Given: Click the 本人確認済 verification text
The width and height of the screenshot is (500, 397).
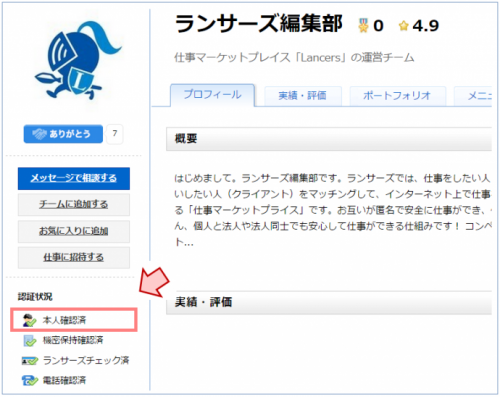Looking at the screenshot, I should tap(64, 320).
